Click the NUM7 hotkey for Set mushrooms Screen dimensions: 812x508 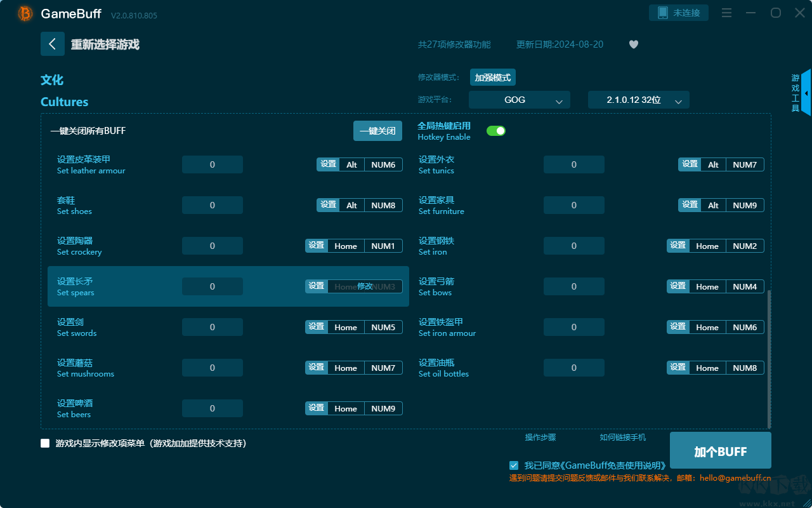click(x=383, y=368)
